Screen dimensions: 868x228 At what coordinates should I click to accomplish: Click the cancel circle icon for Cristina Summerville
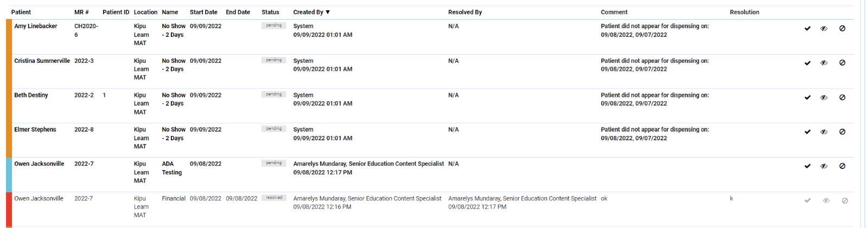[x=842, y=63]
